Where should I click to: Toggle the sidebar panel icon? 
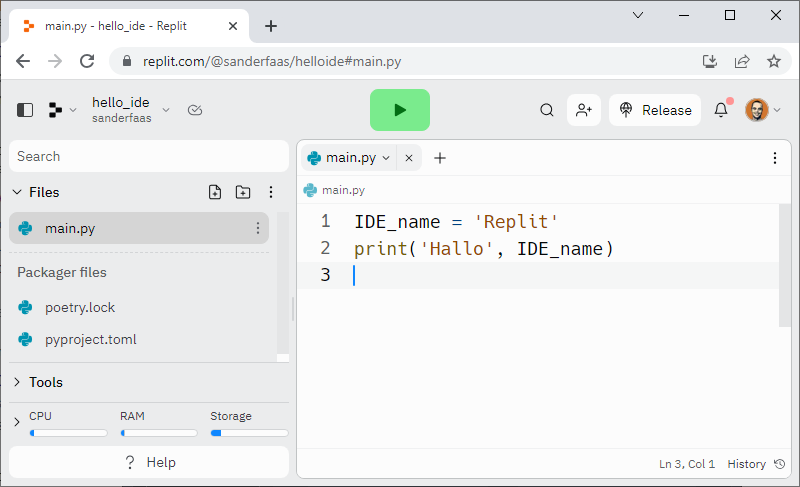25,110
